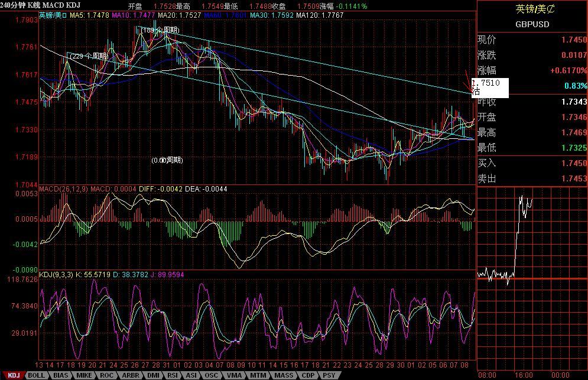Image resolution: width=588 pixels, height=380 pixels.
Task: Switch to the DMI indicator tab
Action: tap(152, 375)
